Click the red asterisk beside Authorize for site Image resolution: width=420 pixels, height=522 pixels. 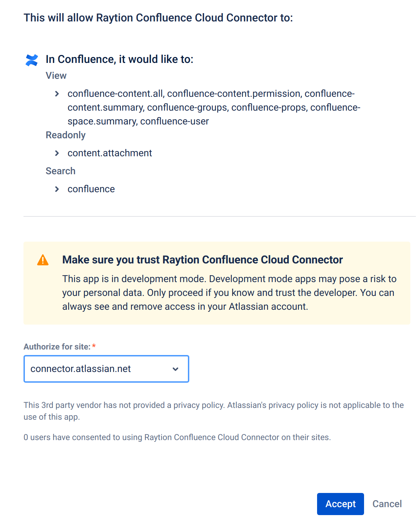94,346
